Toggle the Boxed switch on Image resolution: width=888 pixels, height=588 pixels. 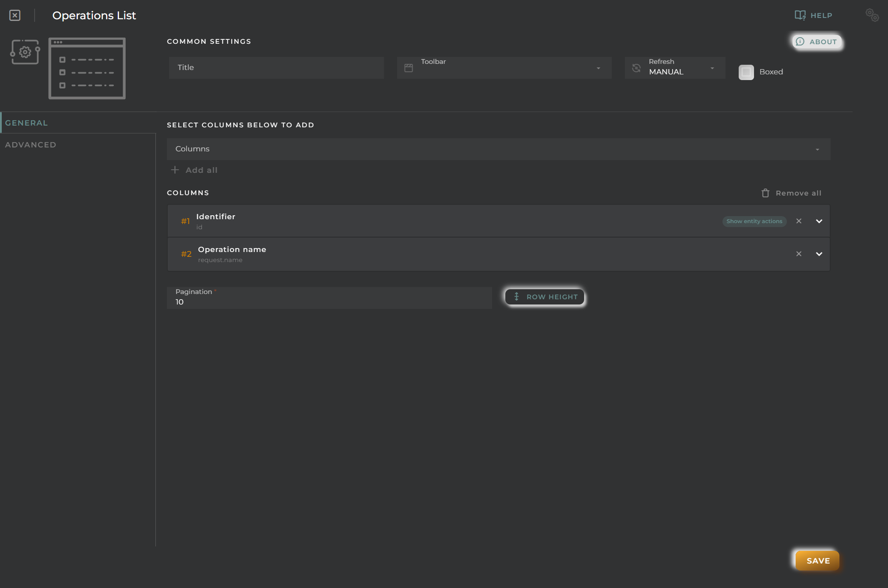coord(746,72)
